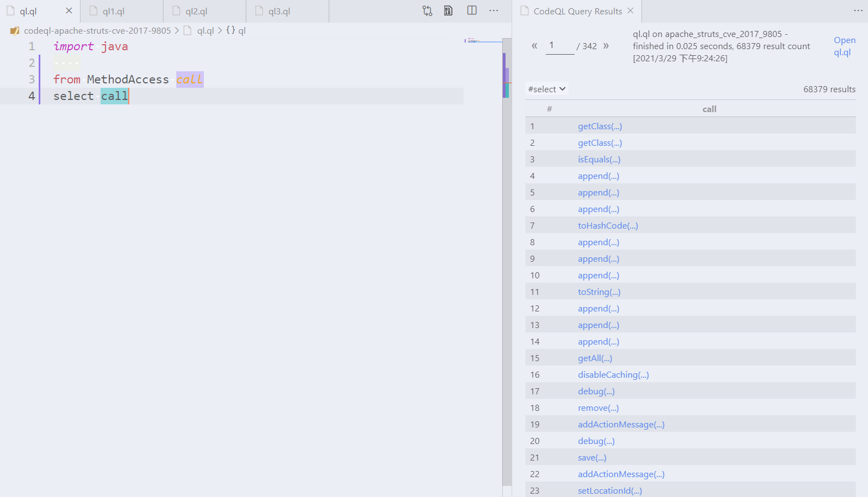Switch to the ql3.ql tab
Screen dimensions: 868x497
[x=287, y=11]
